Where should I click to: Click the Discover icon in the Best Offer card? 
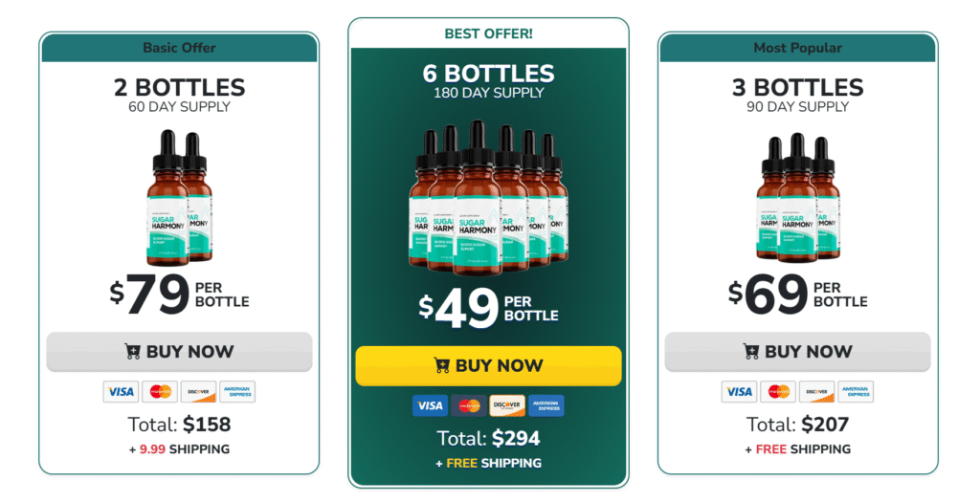pyautogui.click(x=507, y=405)
